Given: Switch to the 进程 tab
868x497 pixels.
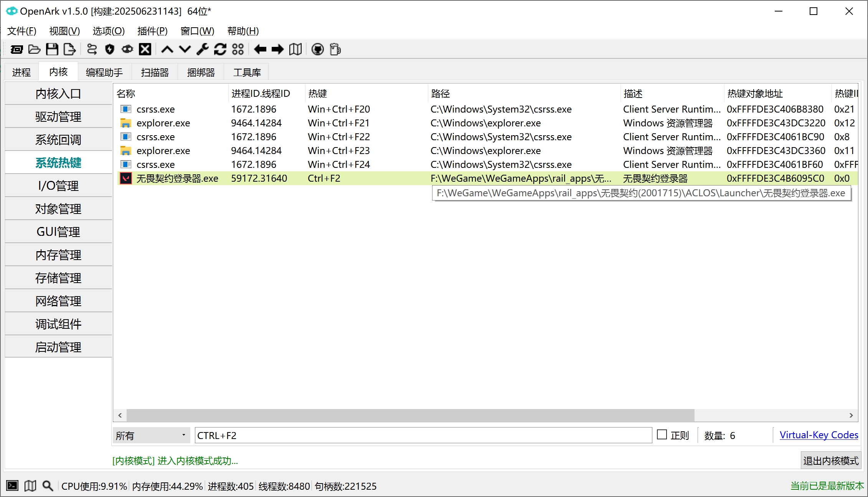Looking at the screenshot, I should tap(21, 72).
